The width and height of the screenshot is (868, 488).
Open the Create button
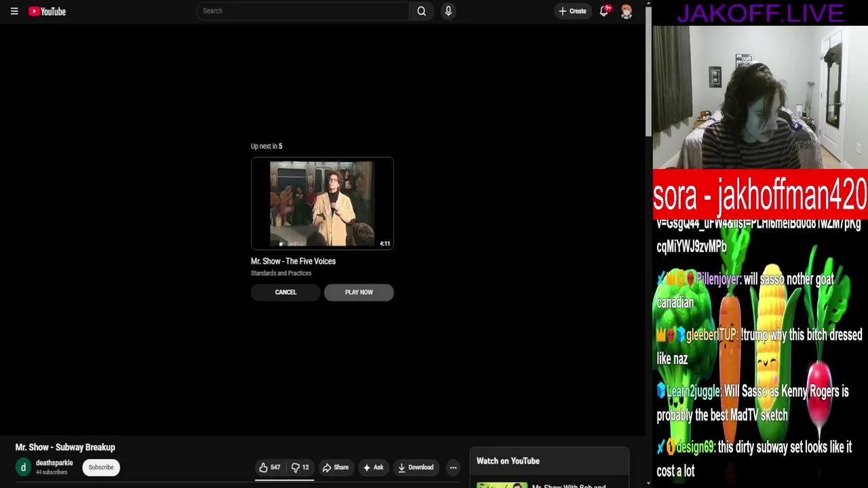coord(573,11)
